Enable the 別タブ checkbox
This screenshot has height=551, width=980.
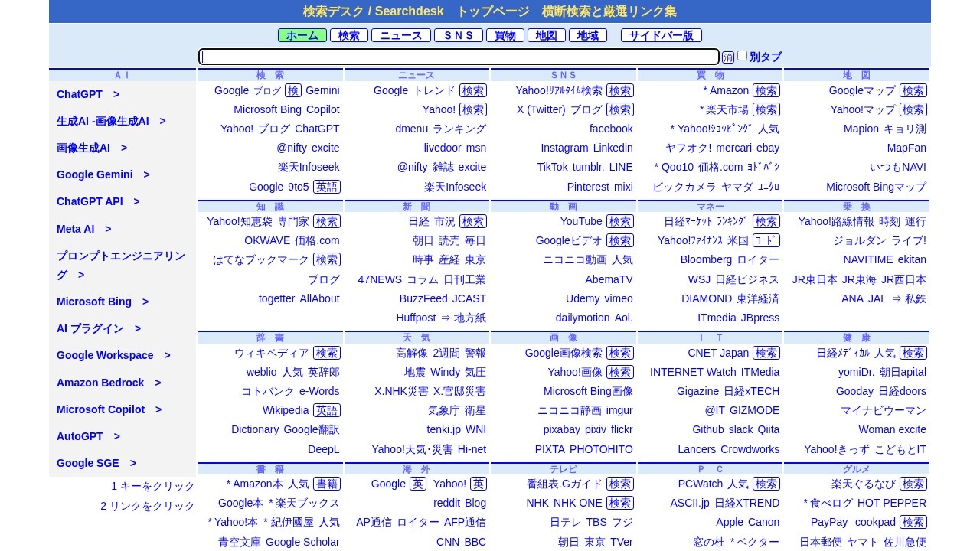(x=741, y=57)
